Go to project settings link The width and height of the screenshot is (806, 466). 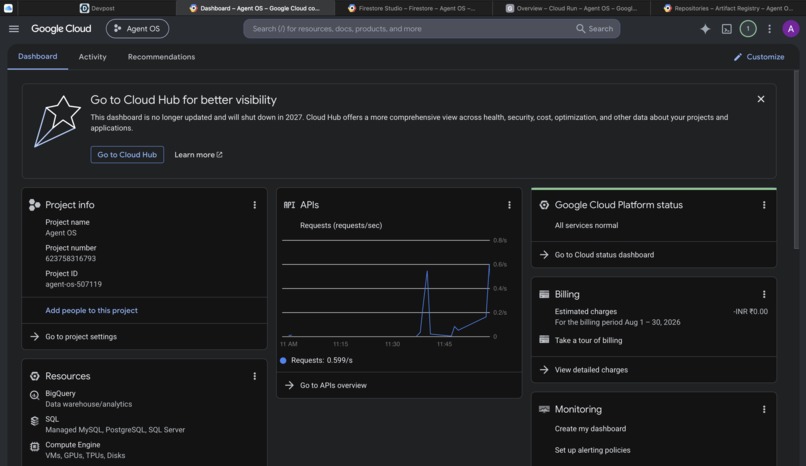point(81,337)
